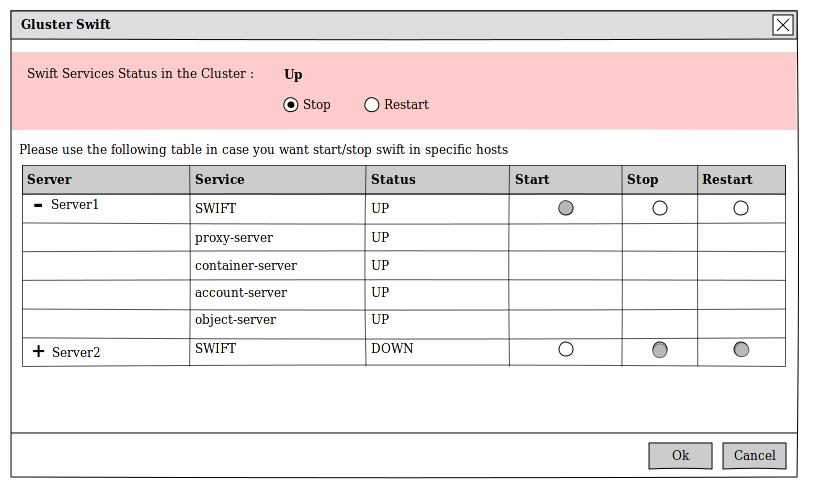The width and height of the screenshot is (817, 493).
Task: Click the Start radio for Server1 SWIFT
Action: pos(566,208)
